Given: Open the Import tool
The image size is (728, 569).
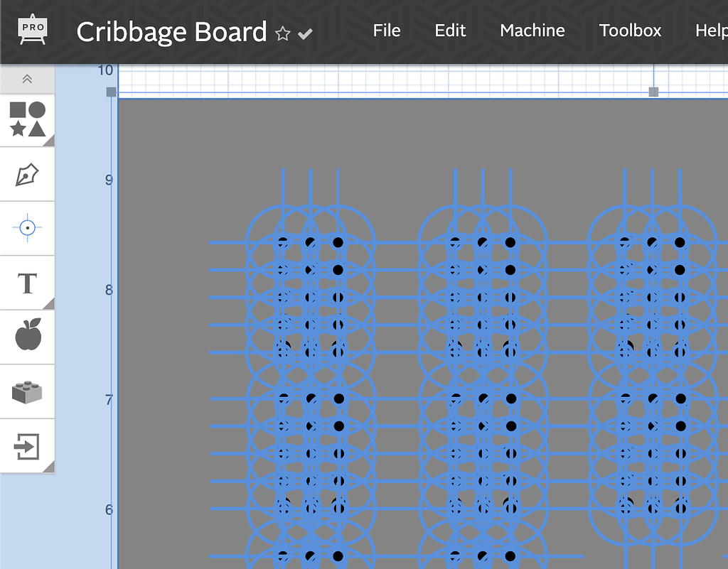Looking at the screenshot, I should [27, 448].
